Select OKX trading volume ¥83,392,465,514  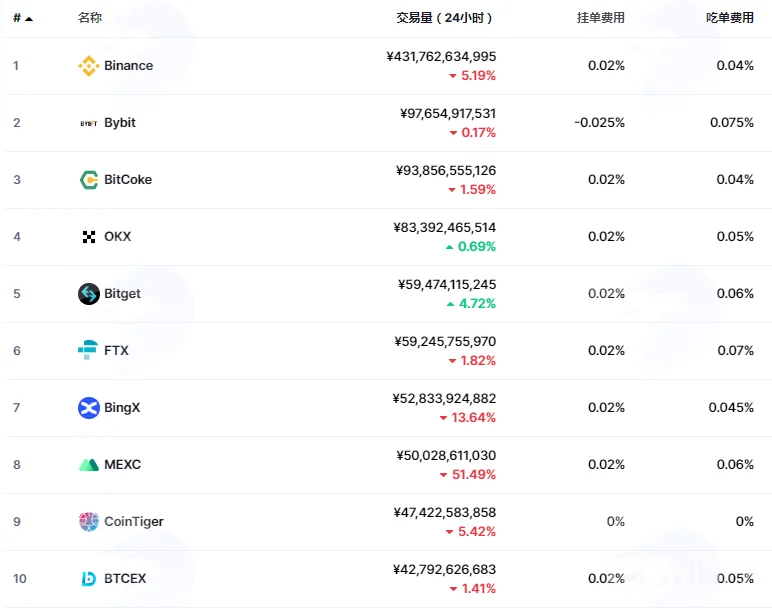point(445,227)
